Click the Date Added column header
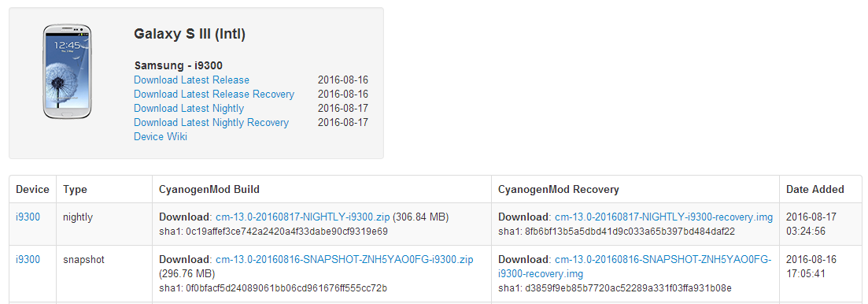 [814, 189]
